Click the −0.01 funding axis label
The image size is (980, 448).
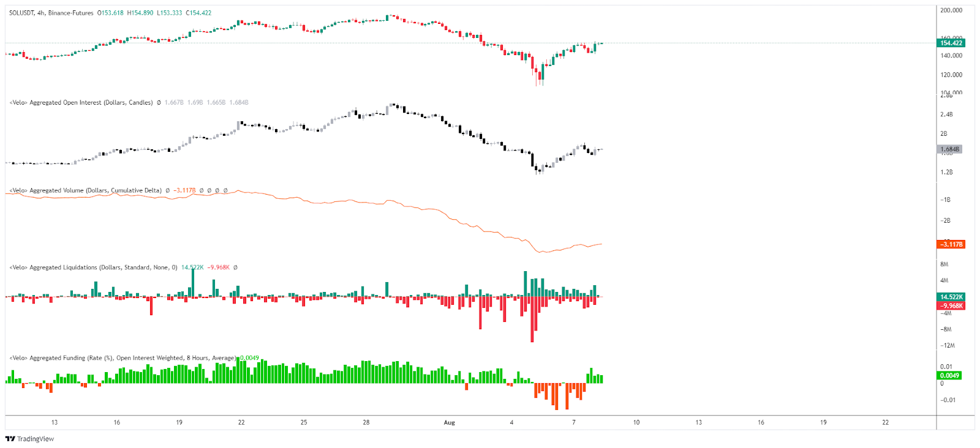click(x=948, y=400)
